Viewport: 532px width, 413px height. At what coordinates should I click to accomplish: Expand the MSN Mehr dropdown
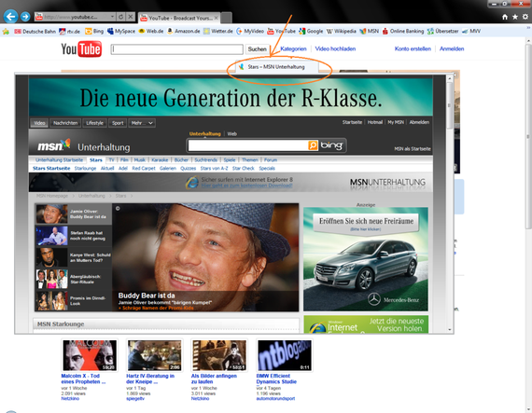tap(142, 123)
